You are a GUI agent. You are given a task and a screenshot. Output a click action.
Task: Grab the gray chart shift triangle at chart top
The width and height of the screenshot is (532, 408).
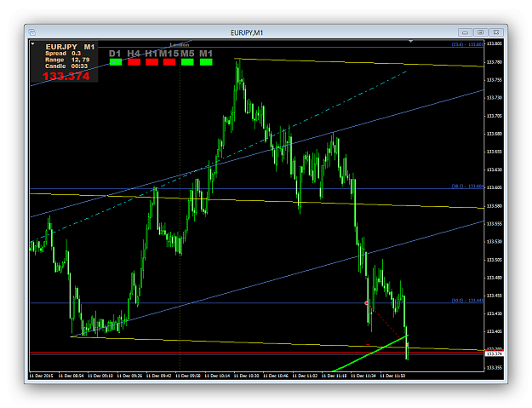pos(410,41)
